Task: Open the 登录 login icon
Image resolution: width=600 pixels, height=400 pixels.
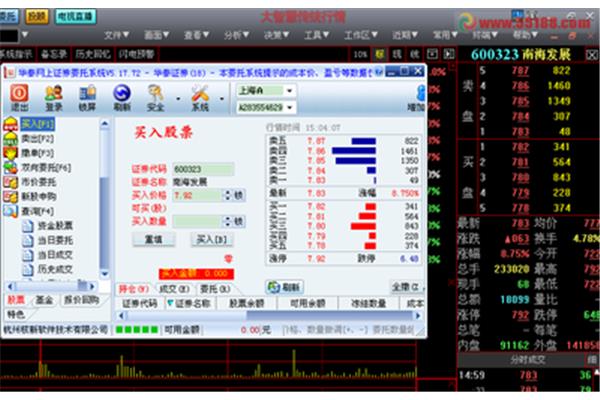Action: (x=53, y=98)
